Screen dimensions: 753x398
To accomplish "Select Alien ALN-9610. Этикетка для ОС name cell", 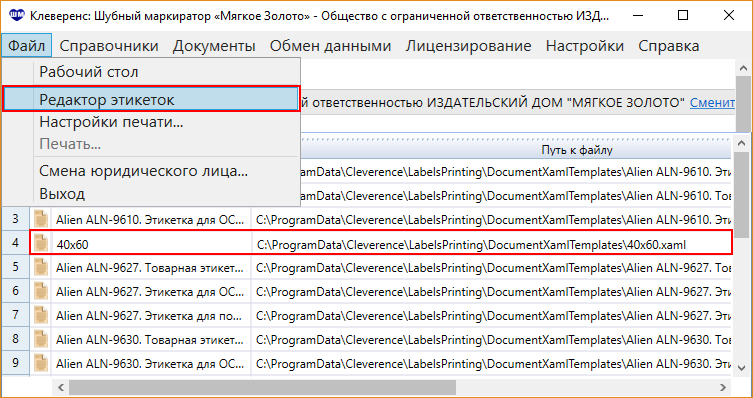I will (151, 220).
